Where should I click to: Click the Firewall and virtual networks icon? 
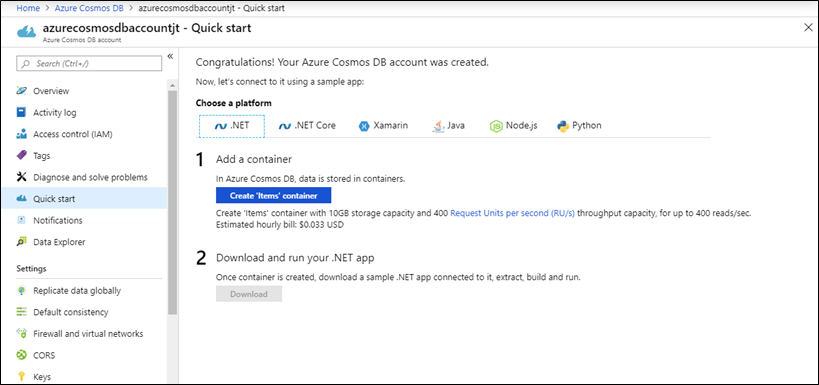[21, 333]
